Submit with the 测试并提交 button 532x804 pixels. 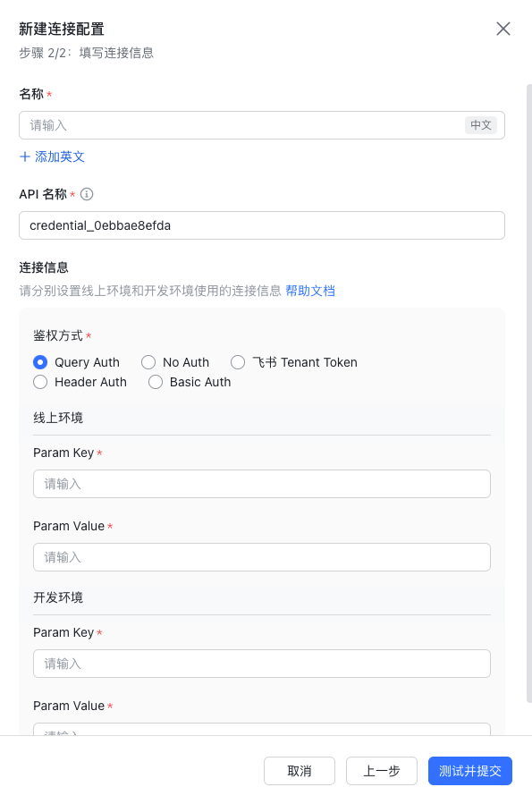[x=470, y=771]
